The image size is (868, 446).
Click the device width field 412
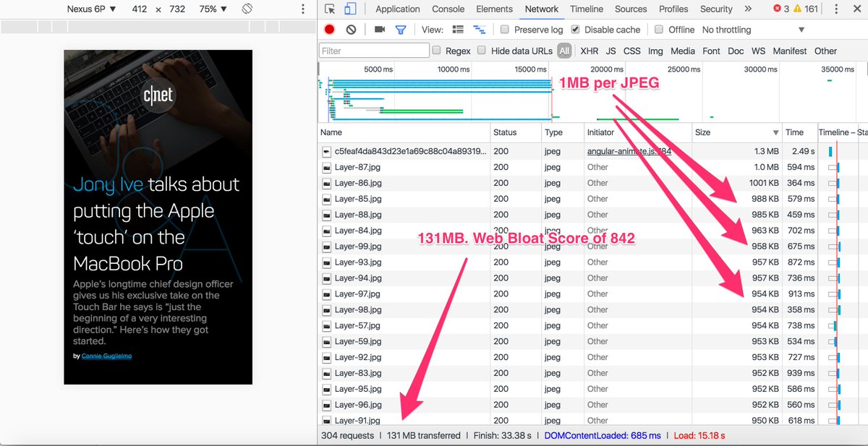[x=141, y=9]
